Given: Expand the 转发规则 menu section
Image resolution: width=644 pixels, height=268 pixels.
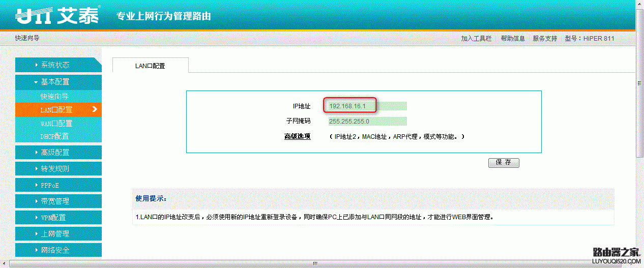Looking at the screenshot, I should coord(58,168).
